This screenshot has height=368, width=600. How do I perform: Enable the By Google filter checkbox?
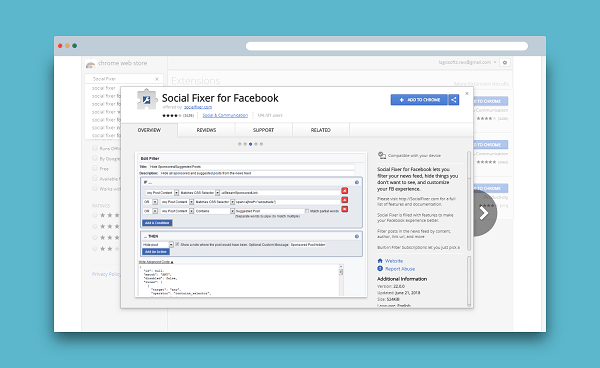95,158
